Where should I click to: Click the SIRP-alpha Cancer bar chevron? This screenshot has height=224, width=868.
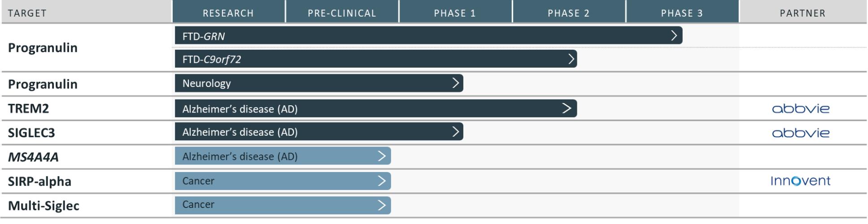[382, 181]
